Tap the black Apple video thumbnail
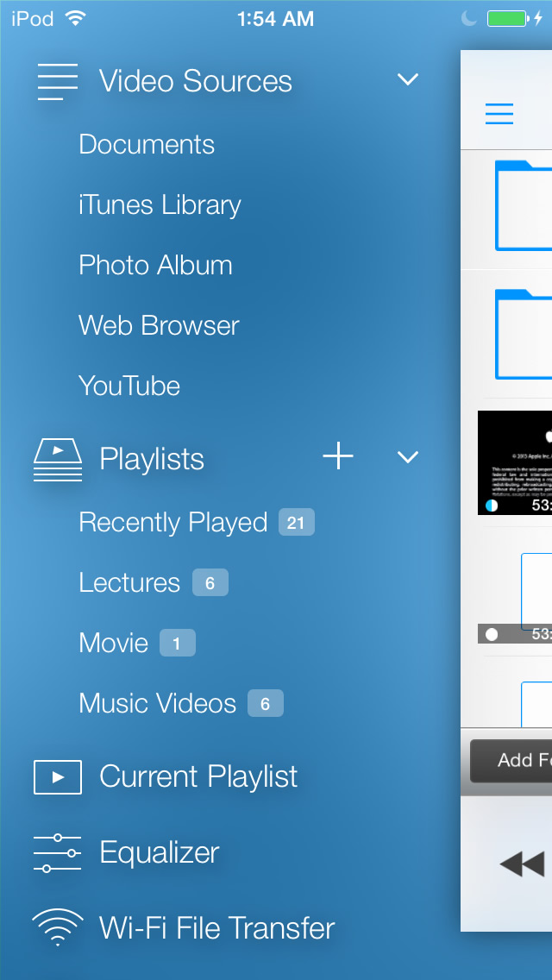This screenshot has height=980, width=552. click(x=515, y=462)
